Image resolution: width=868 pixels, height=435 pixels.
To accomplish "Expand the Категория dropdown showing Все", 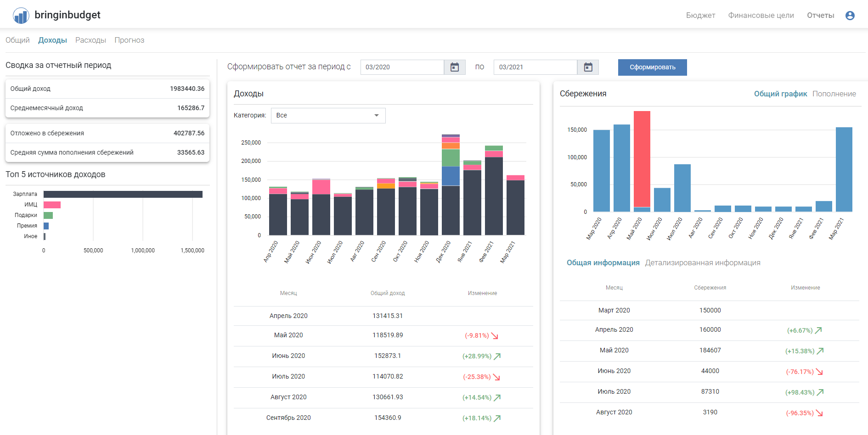I will click(x=328, y=116).
